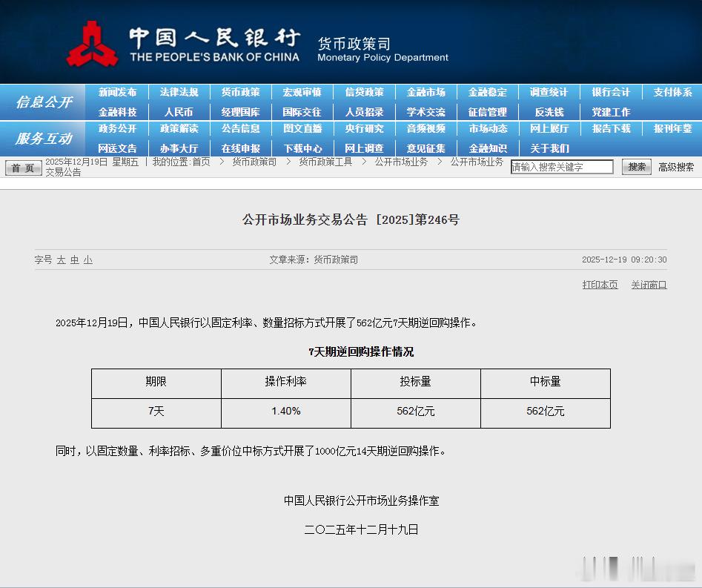Click 在线申报 in service menu
This screenshot has height=588, width=702.
point(241,148)
